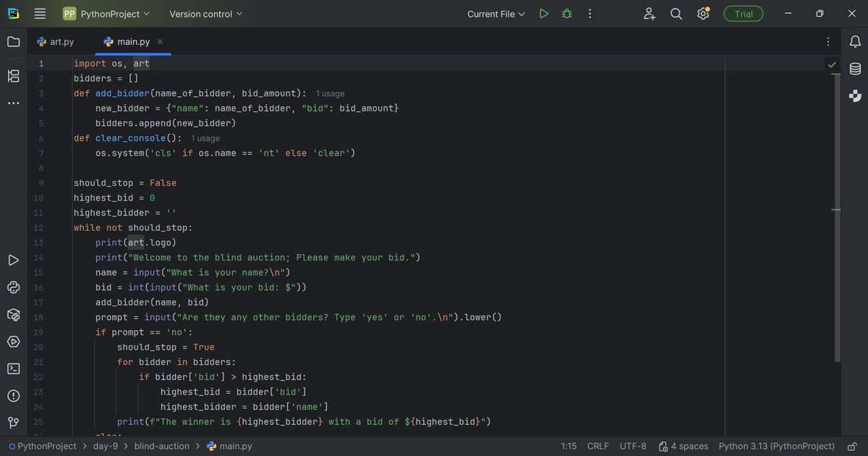Image resolution: width=868 pixels, height=456 pixels.
Task: Select blind-auction in the breadcrumb bar
Action: [161, 446]
